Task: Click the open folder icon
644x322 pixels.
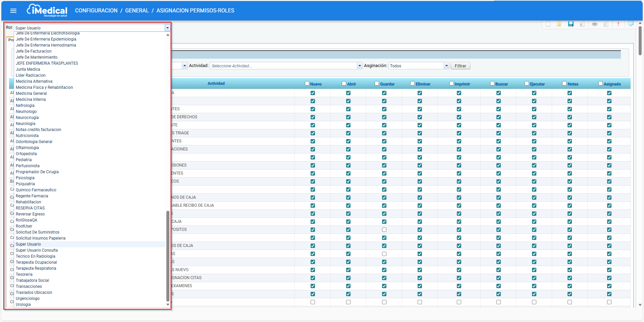Action: (x=559, y=24)
